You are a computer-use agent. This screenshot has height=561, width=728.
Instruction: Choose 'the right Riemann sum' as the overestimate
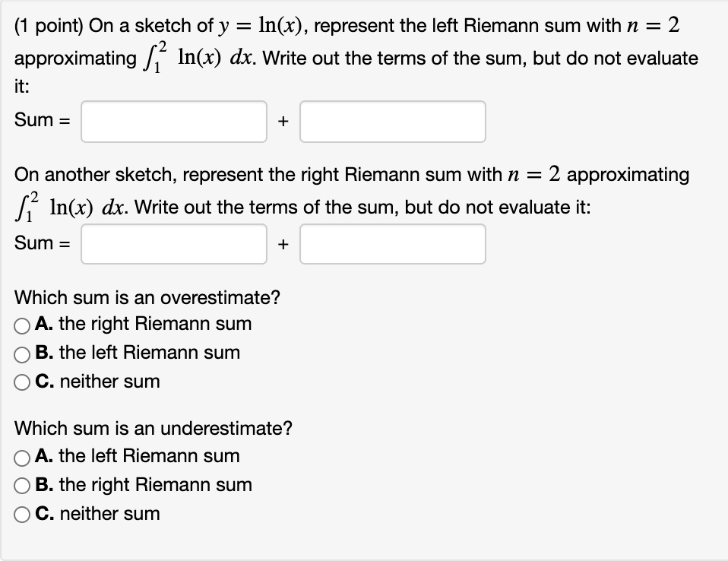[21, 325]
